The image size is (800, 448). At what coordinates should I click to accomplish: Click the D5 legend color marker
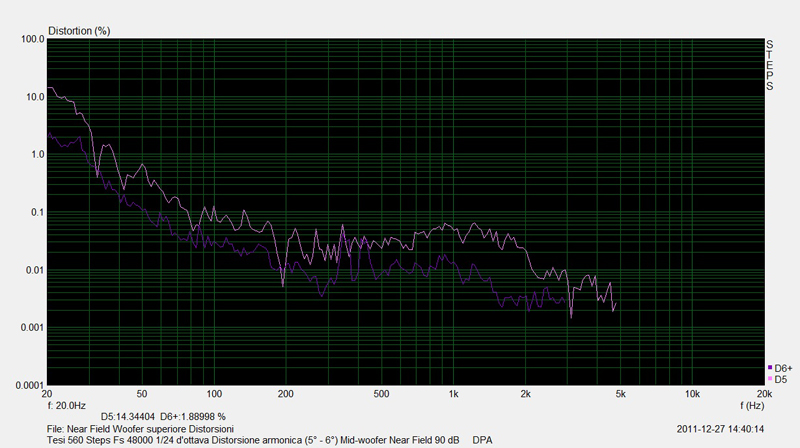(x=770, y=379)
